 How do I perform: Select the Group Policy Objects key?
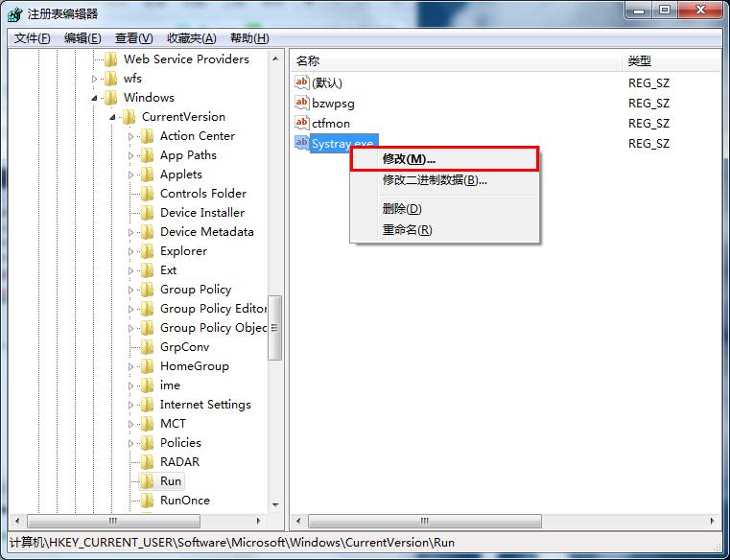(x=213, y=328)
